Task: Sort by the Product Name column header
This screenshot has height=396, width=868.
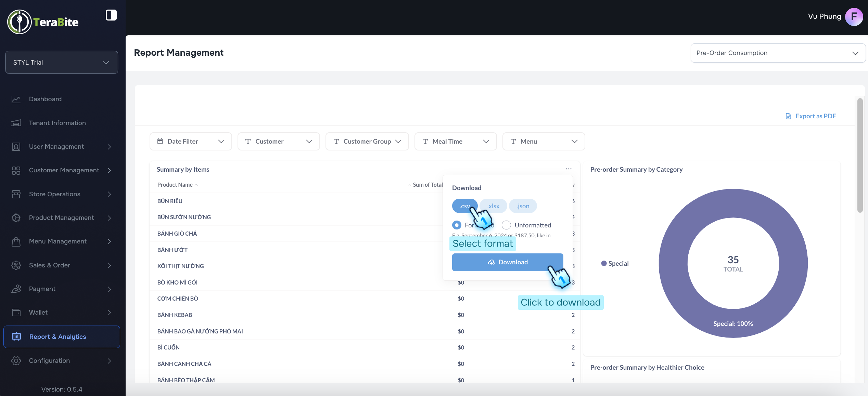Action: click(x=175, y=185)
